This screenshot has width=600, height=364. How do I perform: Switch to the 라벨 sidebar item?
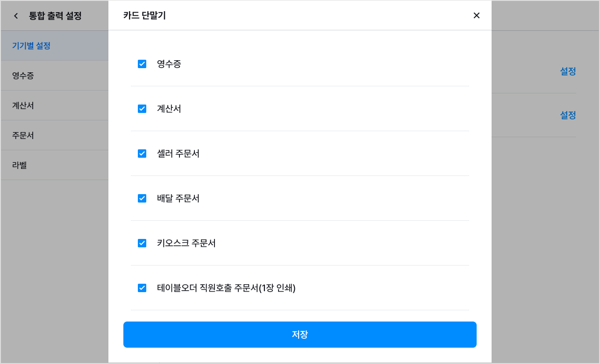tap(54, 165)
